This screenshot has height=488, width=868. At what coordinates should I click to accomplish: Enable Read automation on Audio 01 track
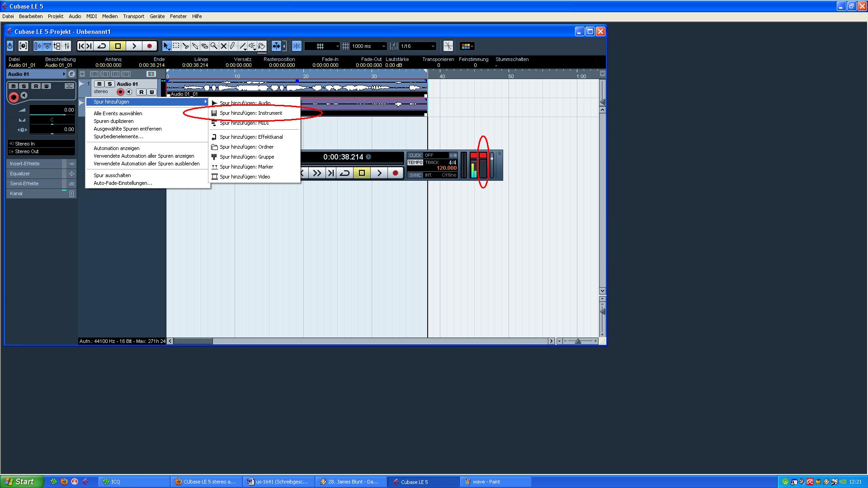point(142,92)
